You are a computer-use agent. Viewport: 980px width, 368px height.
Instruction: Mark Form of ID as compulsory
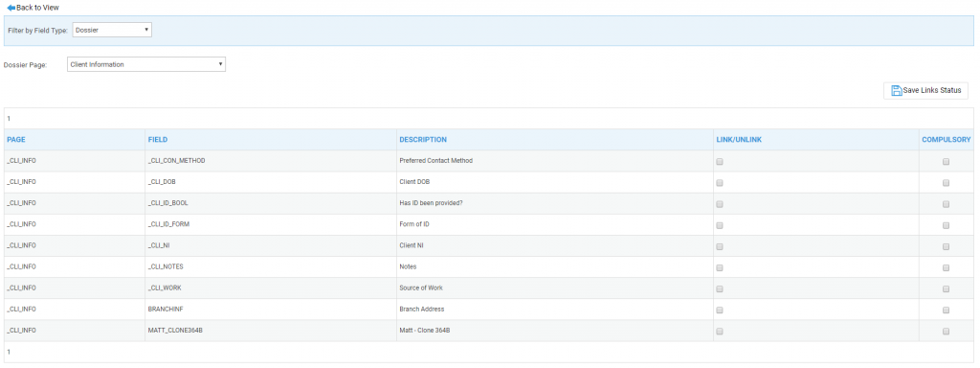[946, 225]
